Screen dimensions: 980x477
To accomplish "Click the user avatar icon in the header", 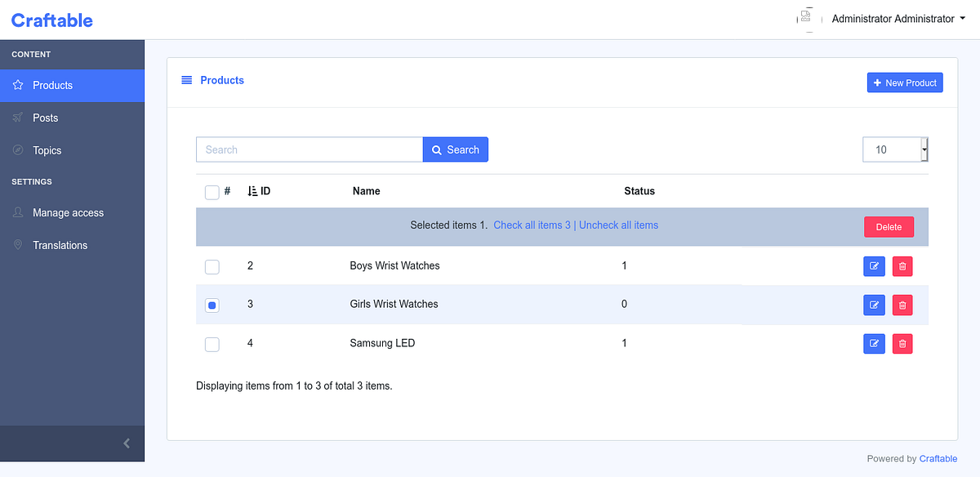I will click(x=806, y=18).
